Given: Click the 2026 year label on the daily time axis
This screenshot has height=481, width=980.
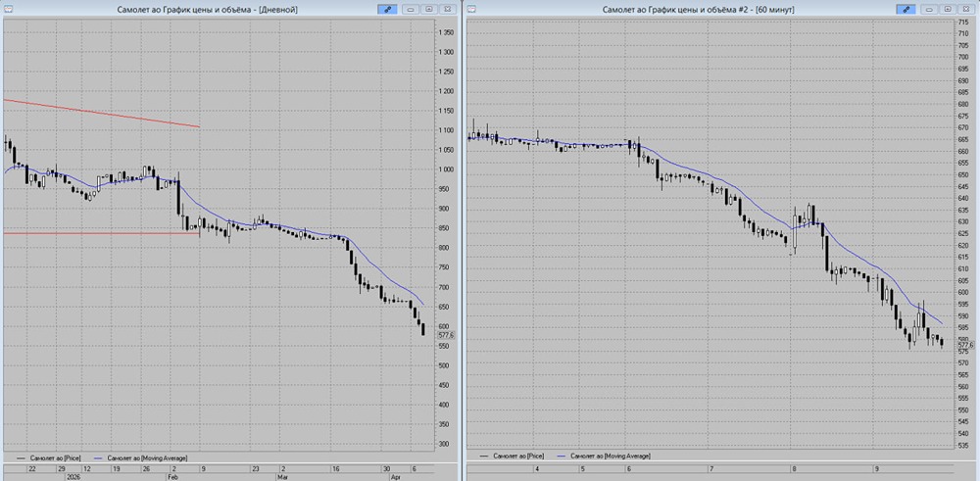Looking at the screenshot, I should (74, 476).
